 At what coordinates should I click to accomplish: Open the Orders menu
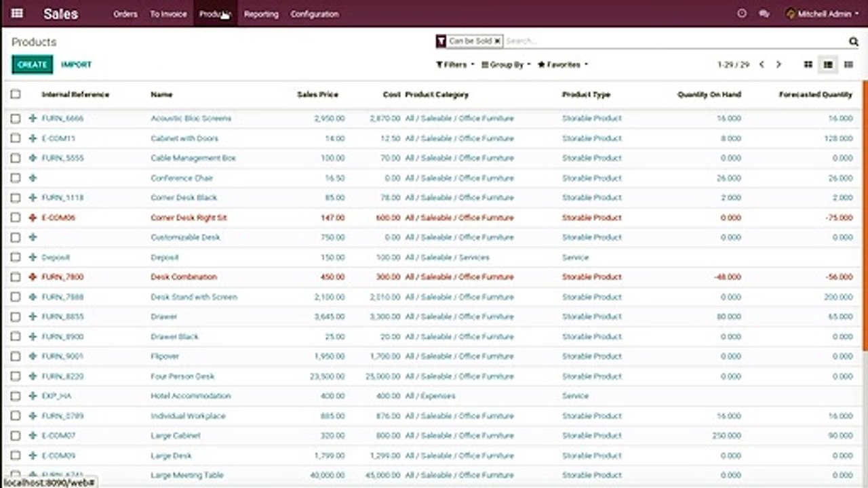pos(125,14)
